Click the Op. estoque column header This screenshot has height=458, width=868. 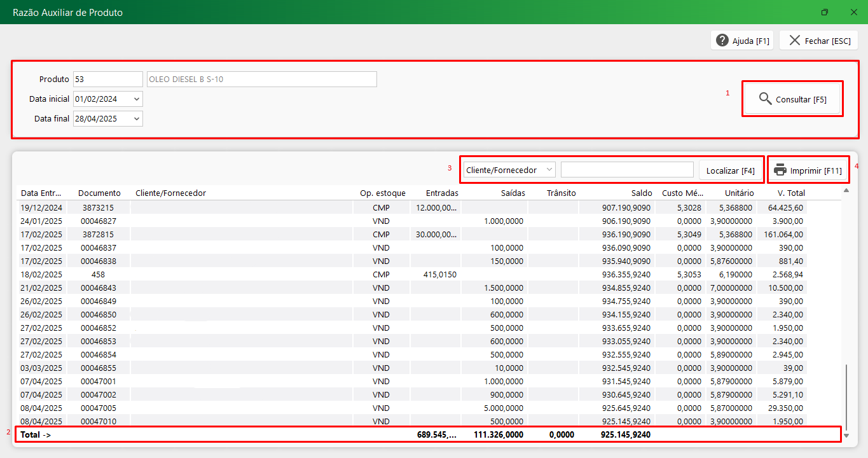[x=382, y=193]
